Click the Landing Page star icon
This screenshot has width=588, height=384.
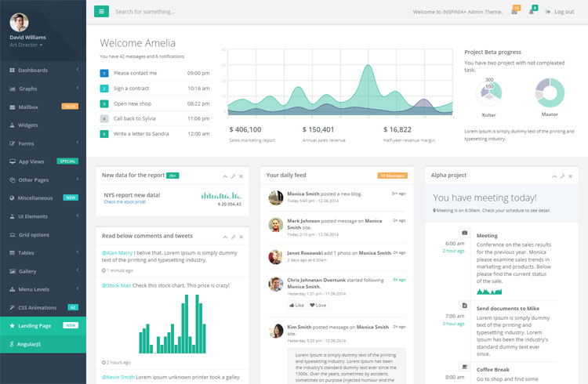pos(12,325)
